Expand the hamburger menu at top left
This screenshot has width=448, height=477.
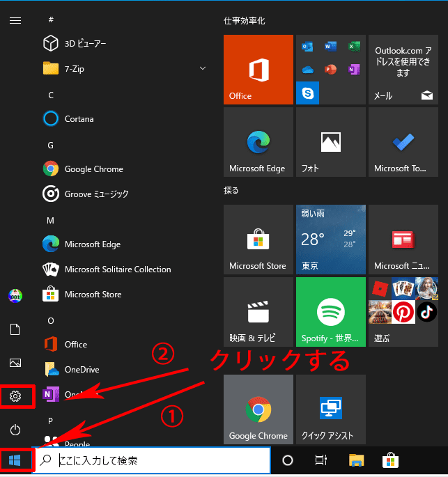15,20
